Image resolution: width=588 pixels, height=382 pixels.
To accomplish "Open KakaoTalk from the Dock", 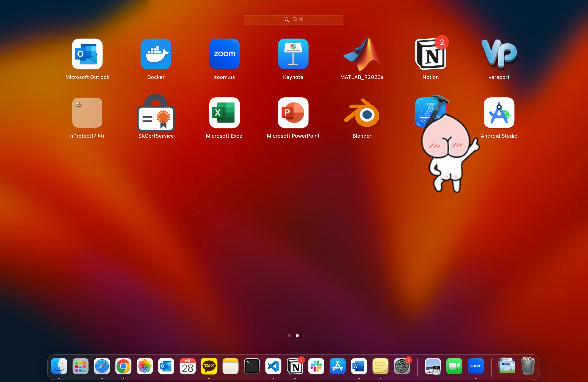I will coord(209,366).
